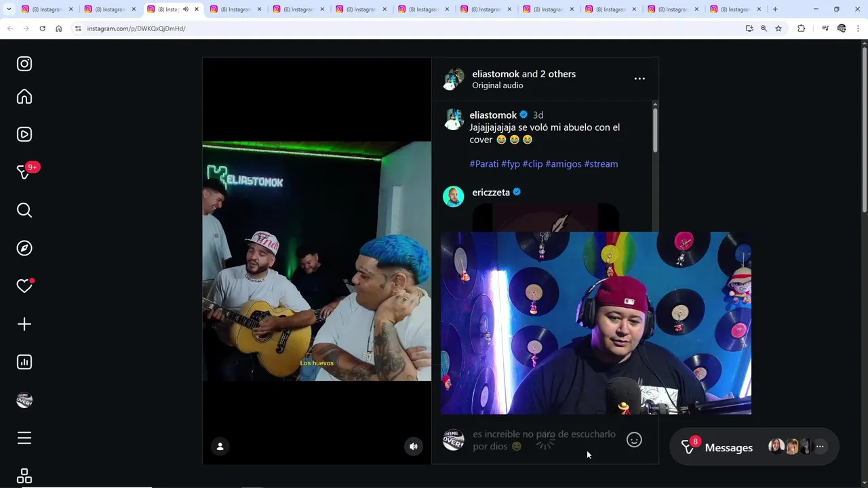Open the Explore compass icon

(x=24, y=248)
